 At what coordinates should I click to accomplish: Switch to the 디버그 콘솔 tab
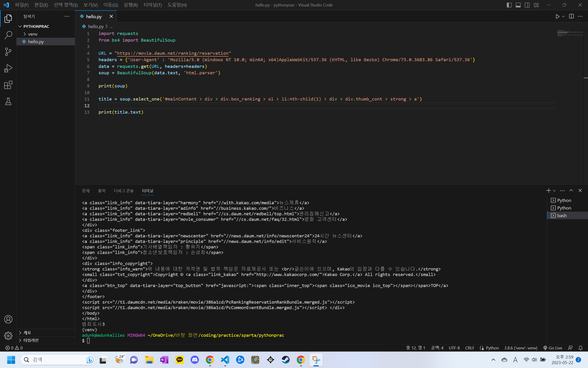tap(124, 191)
